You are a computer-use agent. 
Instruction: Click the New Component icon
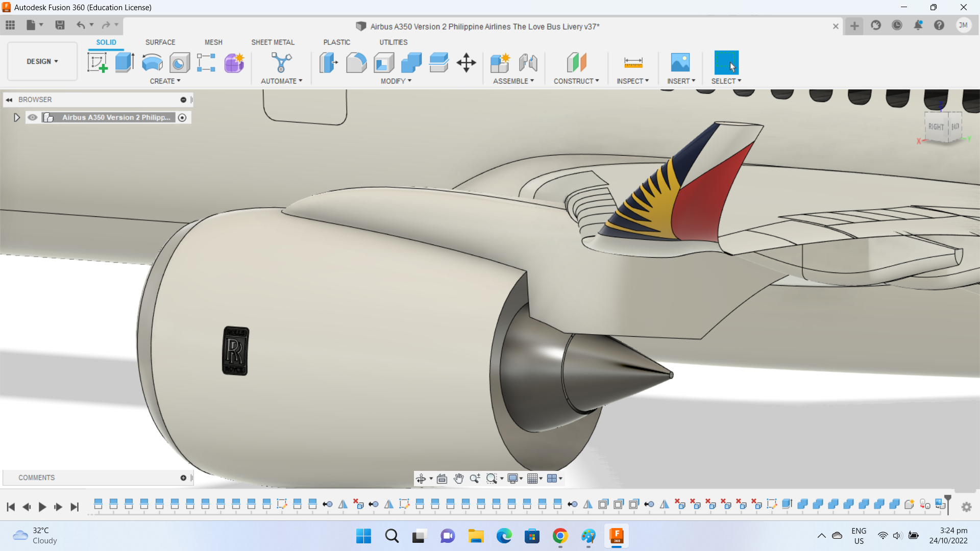[500, 63]
